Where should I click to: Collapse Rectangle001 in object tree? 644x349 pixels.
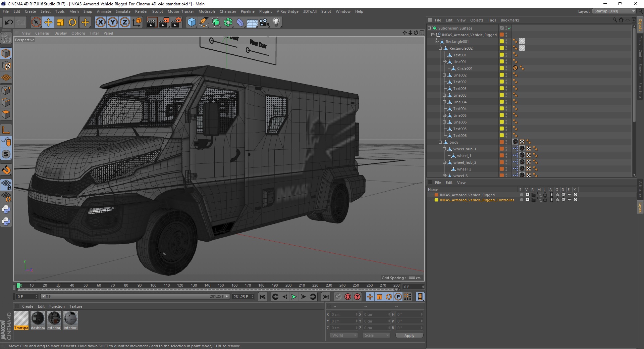437,42
